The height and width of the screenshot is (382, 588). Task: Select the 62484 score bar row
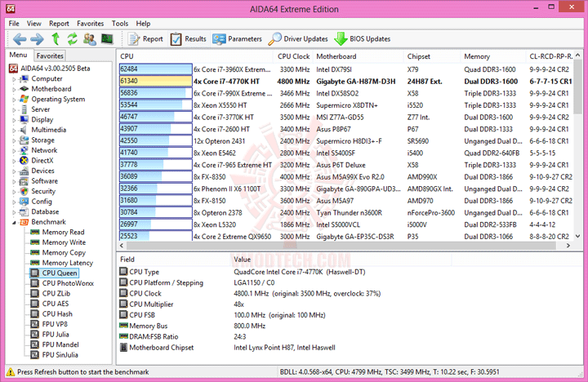click(156, 69)
